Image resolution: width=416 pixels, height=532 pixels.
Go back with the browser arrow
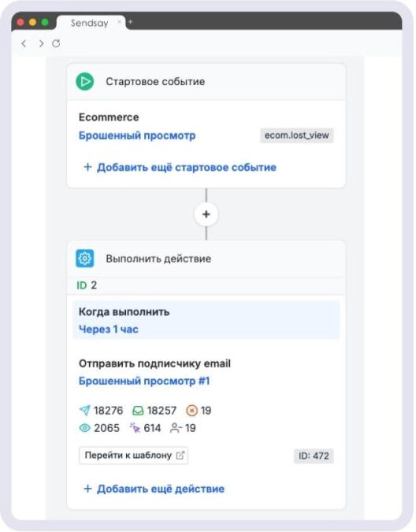(x=24, y=43)
